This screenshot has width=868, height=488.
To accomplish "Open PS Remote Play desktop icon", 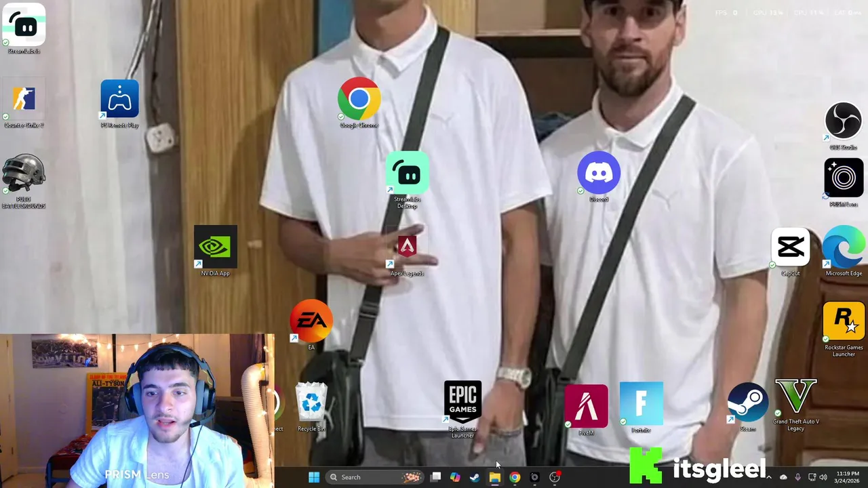I will pyautogui.click(x=120, y=103).
